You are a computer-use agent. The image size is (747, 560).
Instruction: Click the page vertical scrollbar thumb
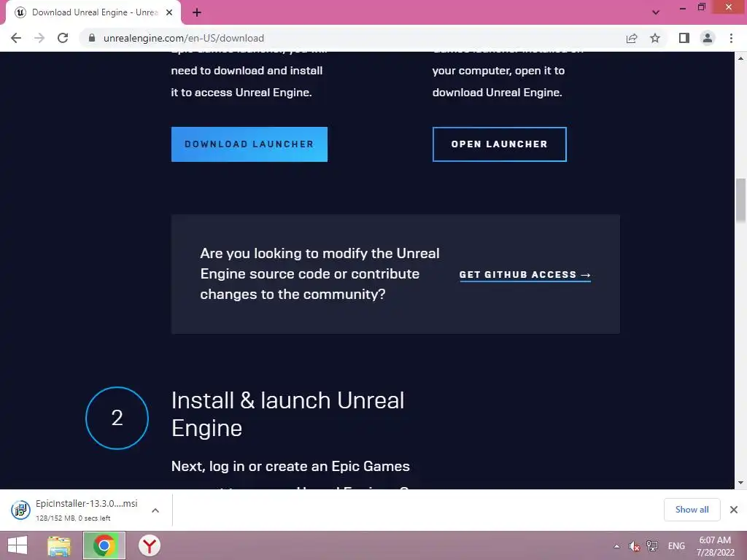pyautogui.click(x=741, y=200)
